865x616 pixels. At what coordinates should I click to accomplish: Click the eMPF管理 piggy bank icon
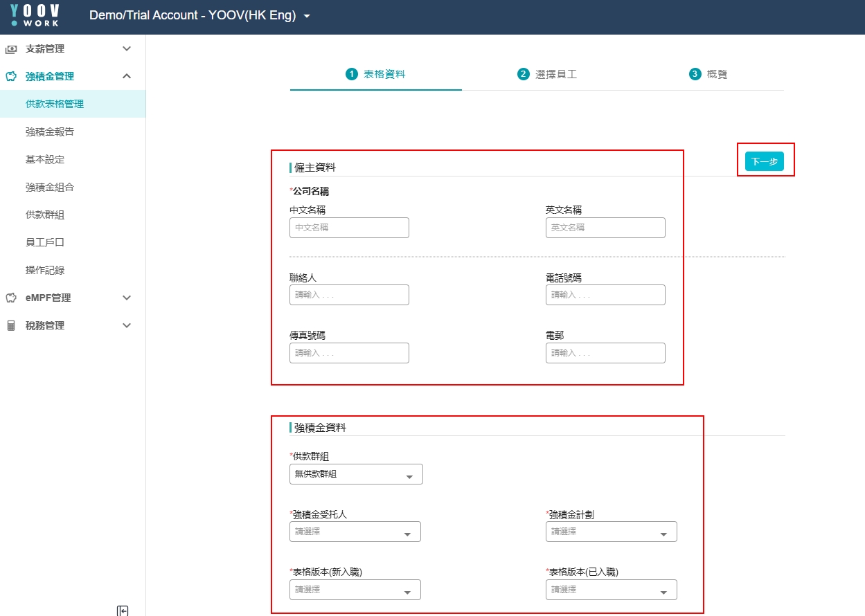(11, 298)
